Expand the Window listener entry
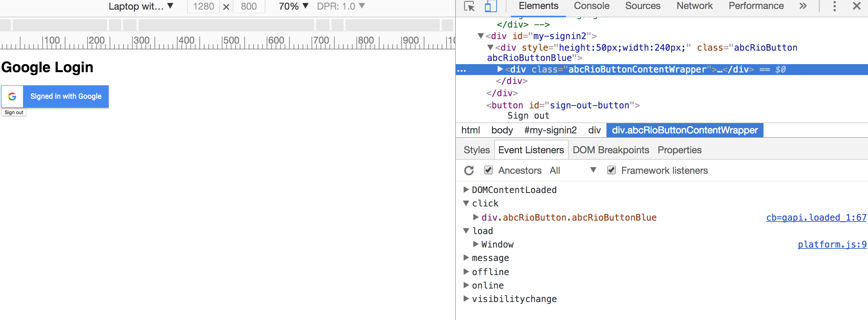This screenshot has width=868, height=320. pyautogui.click(x=475, y=244)
